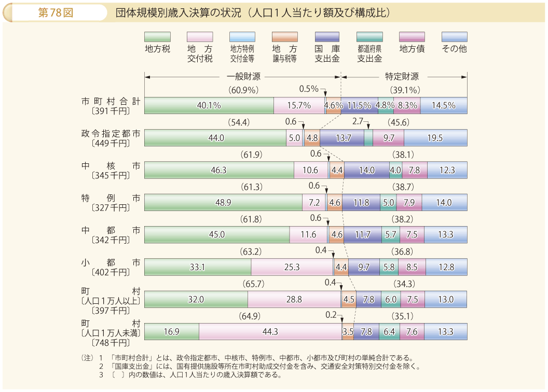Click the 小都市 row label
548x392 pixels.
point(111,262)
